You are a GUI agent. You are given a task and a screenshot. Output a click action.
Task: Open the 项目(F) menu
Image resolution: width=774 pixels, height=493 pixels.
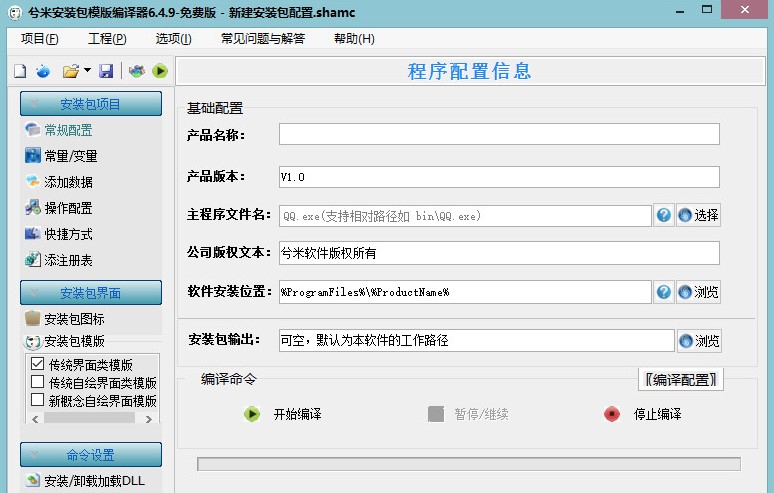39,38
